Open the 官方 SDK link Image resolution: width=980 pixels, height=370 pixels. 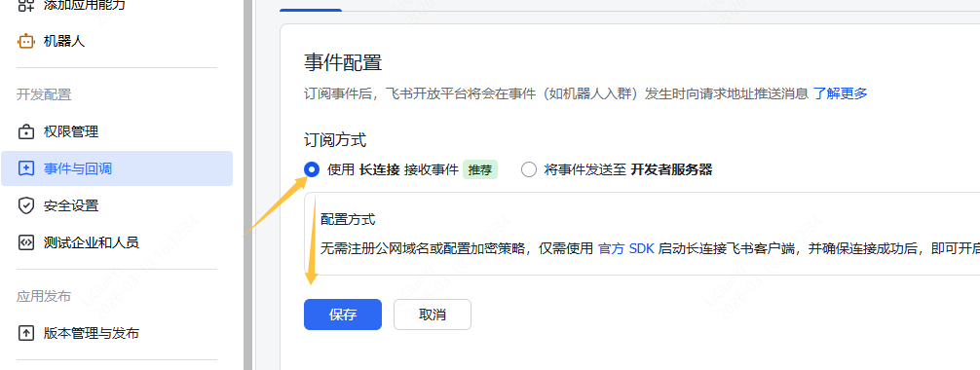tap(626, 248)
